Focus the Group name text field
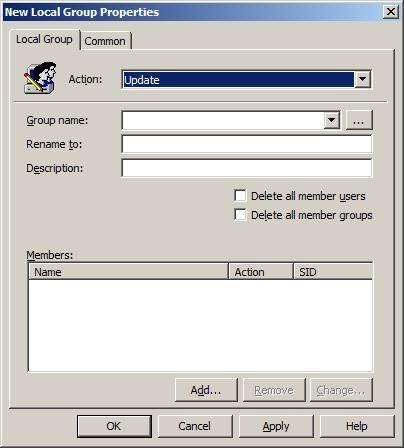This screenshot has height=448, width=404. [x=223, y=120]
